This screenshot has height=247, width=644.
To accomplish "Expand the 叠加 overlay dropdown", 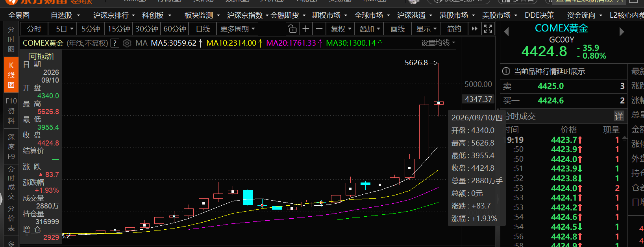I will (x=370, y=29).
